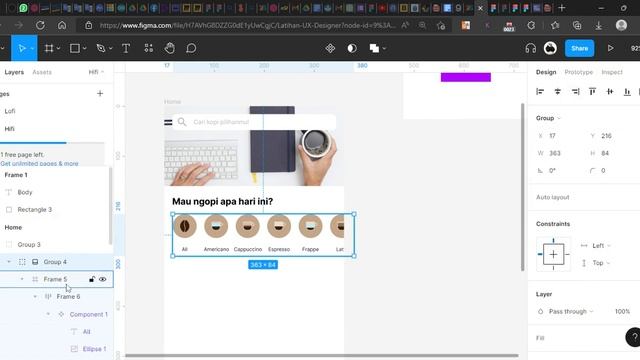Click the Auto layout section
The height and width of the screenshot is (360, 640).
pos(553,197)
